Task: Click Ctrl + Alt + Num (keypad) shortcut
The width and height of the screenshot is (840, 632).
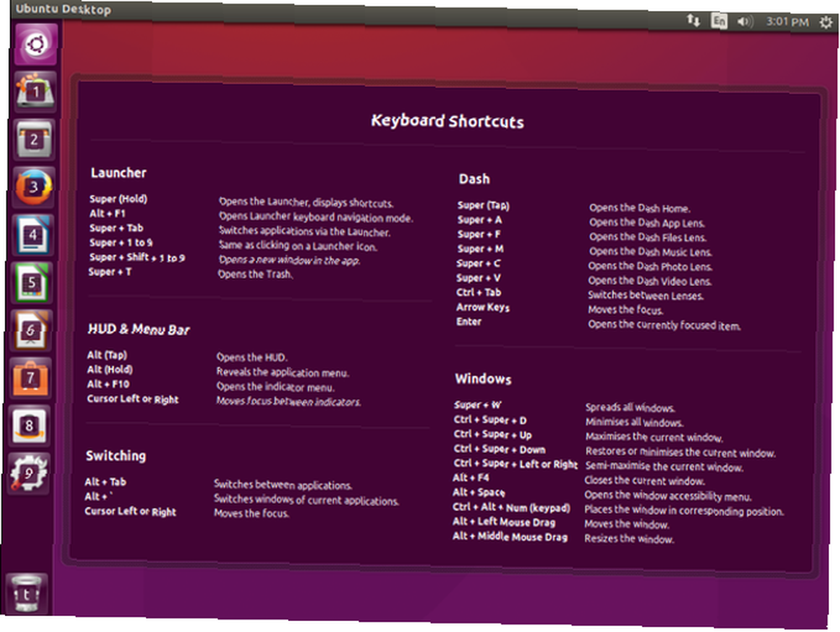Action: point(511,507)
